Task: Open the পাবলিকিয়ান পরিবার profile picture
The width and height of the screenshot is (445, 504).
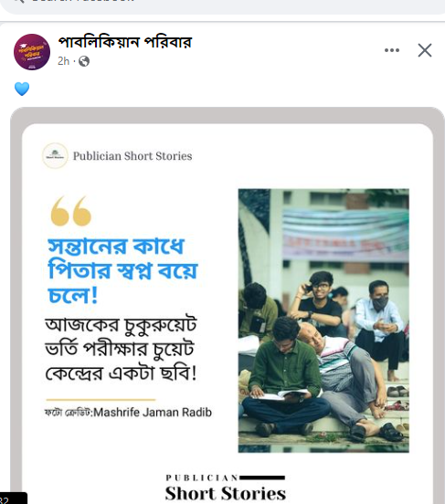Action: [32, 52]
